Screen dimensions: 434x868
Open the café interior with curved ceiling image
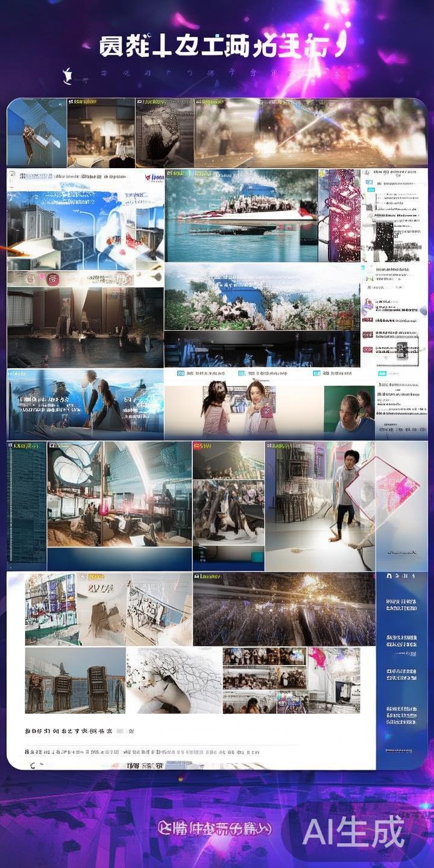[x=119, y=494]
